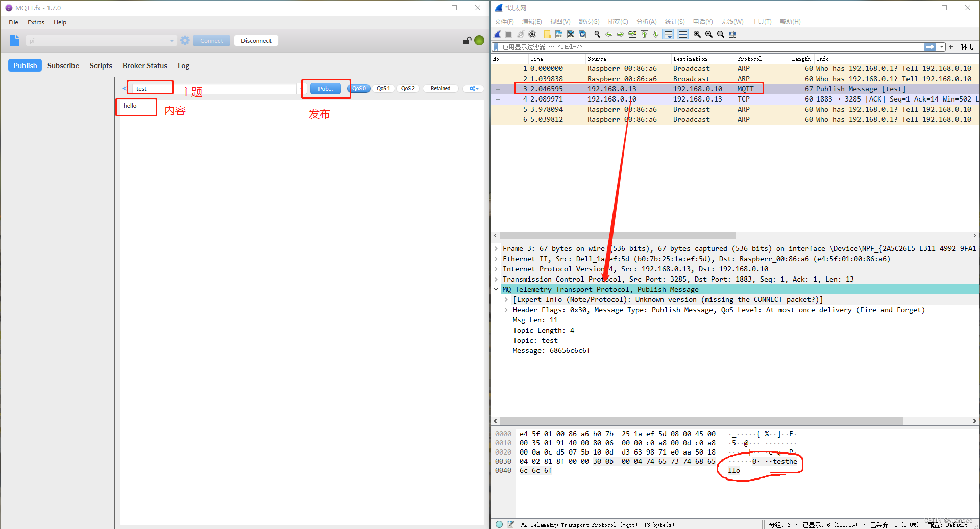Switch to the Subscribe tab

[63, 65]
